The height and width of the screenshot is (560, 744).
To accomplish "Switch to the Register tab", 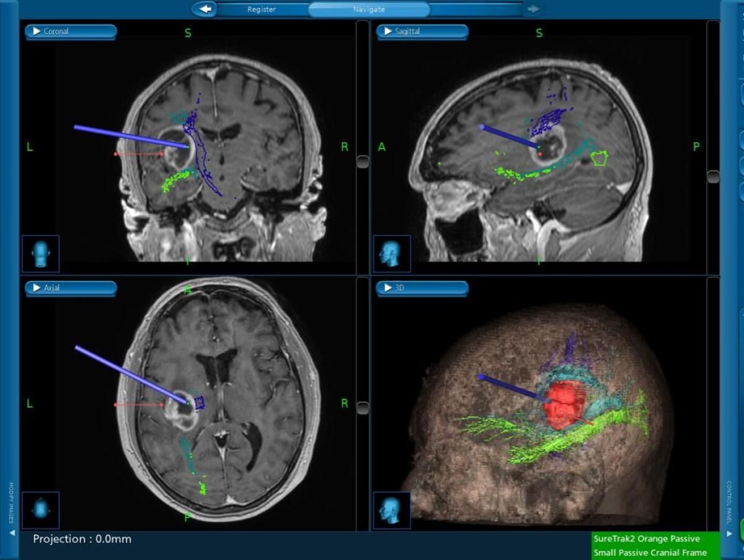I will click(262, 9).
